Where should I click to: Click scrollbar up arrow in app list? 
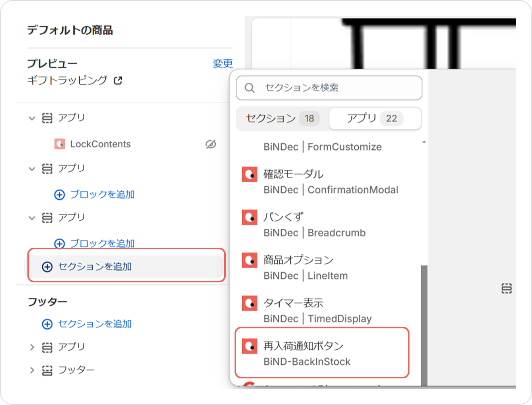(424, 142)
